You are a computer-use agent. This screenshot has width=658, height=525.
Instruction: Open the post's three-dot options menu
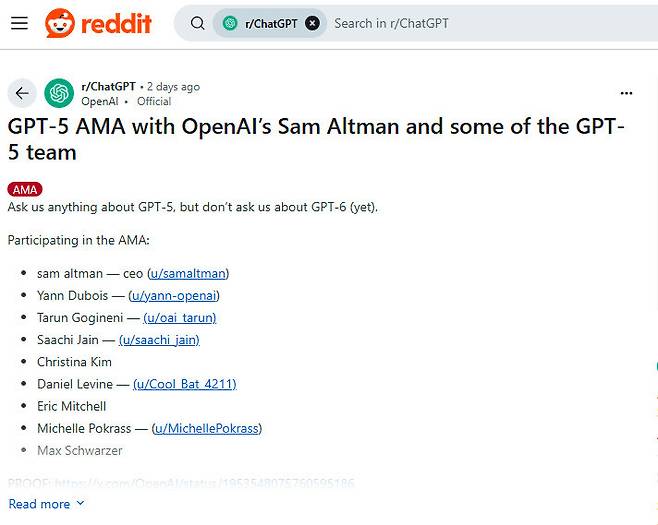pyautogui.click(x=627, y=93)
